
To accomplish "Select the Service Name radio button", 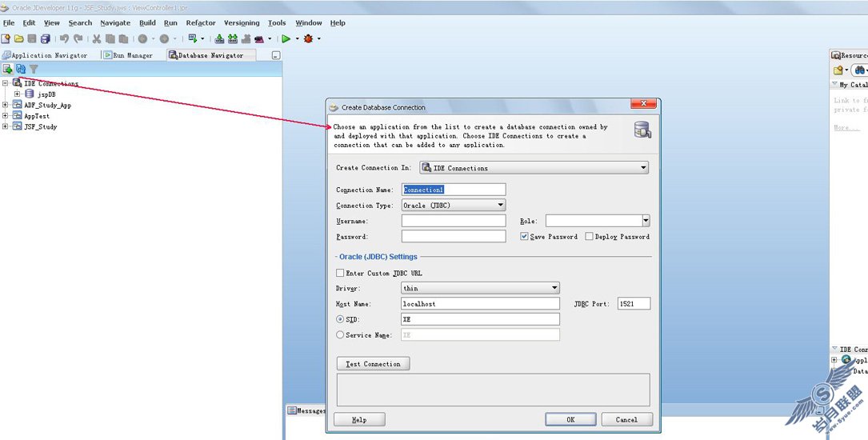I will pos(340,335).
